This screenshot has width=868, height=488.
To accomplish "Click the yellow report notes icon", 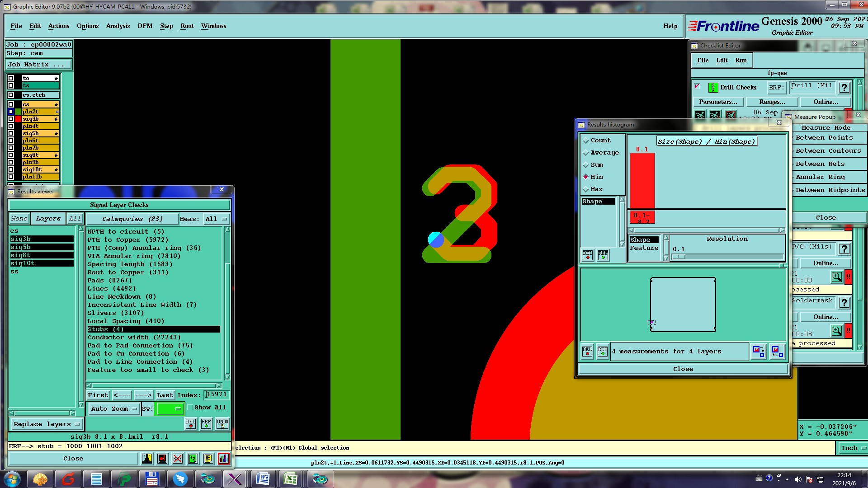I will (x=208, y=459).
